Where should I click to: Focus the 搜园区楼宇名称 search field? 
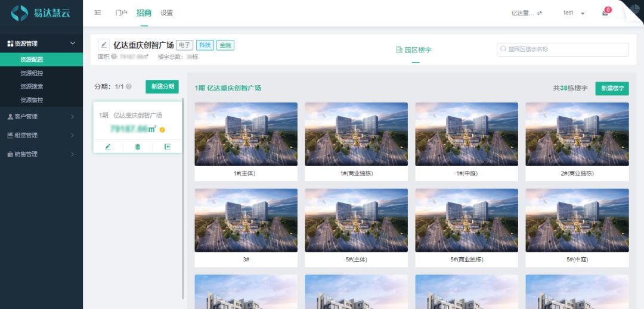[x=563, y=49]
